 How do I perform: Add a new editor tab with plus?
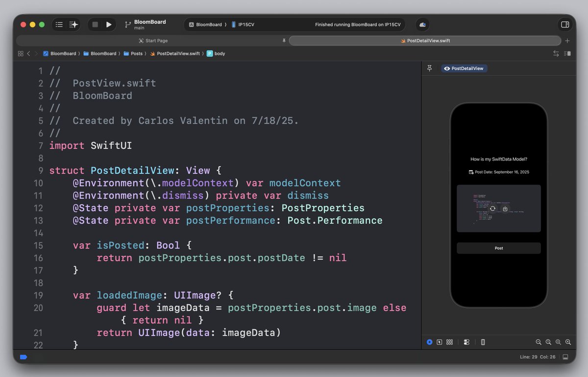pos(567,41)
